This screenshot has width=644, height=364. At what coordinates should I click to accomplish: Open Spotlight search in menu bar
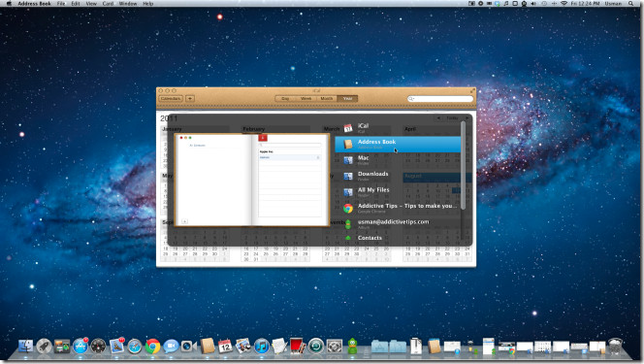coord(630,3)
